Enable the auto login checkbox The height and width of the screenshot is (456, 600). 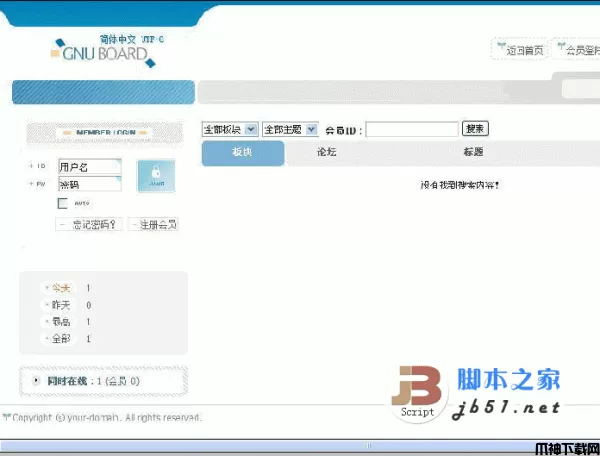pyautogui.click(x=62, y=203)
